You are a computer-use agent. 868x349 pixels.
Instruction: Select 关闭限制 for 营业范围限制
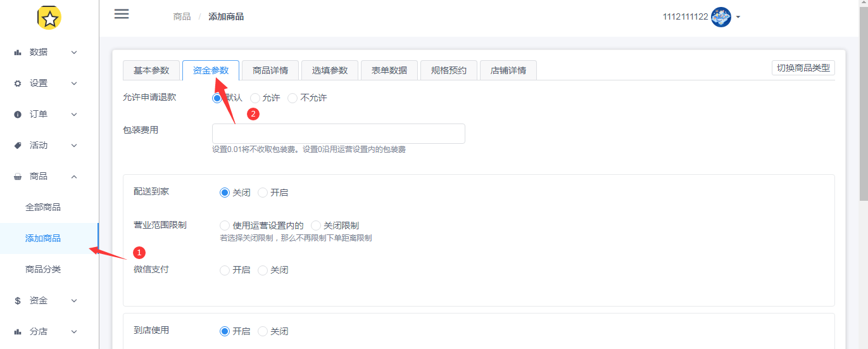316,225
